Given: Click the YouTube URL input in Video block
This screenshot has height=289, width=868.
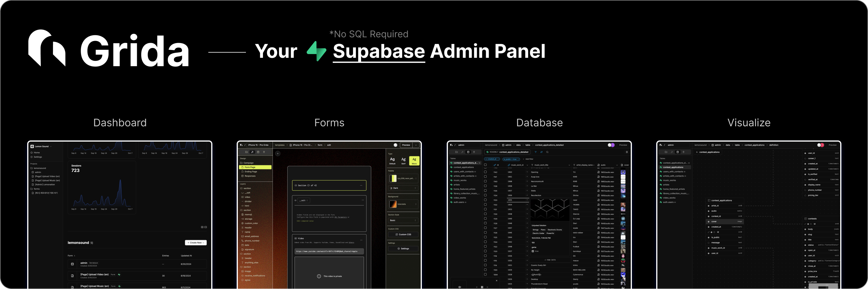Looking at the screenshot, I should pos(329,251).
